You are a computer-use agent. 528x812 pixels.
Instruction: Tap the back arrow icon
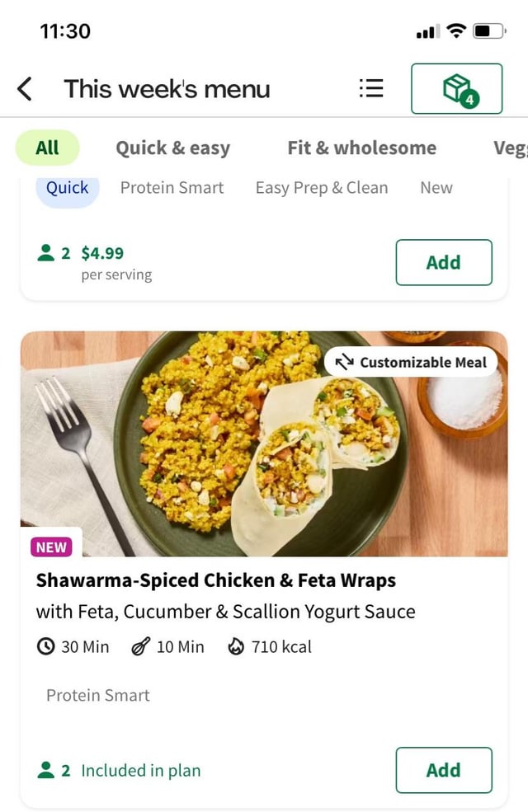25,89
